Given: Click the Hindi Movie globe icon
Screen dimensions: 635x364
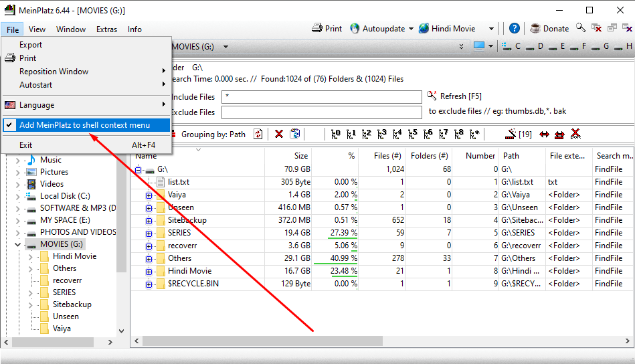Looking at the screenshot, I should pos(424,29).
